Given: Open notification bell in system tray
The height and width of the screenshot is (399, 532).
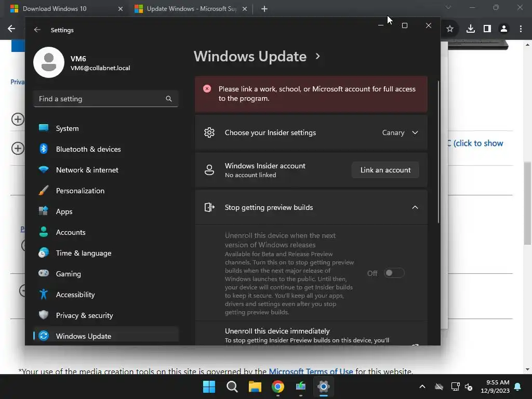Looking at the screenshot, I should (x=518, y=387).
